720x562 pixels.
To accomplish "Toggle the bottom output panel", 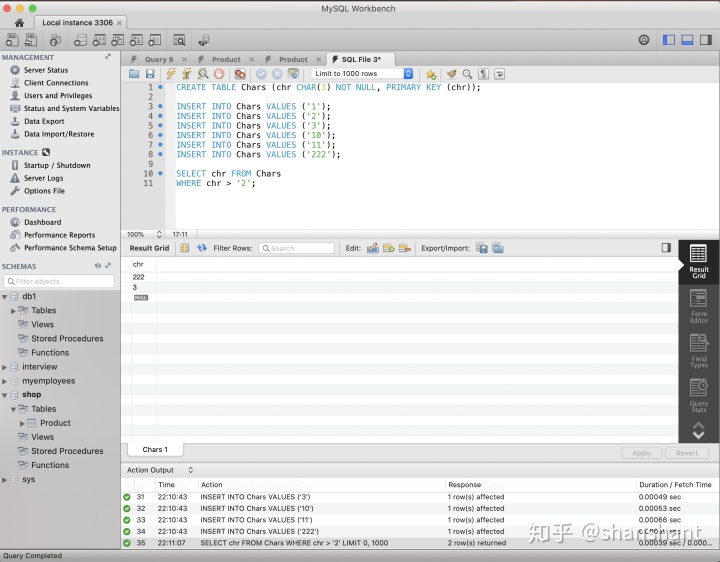I will point(687,40).
